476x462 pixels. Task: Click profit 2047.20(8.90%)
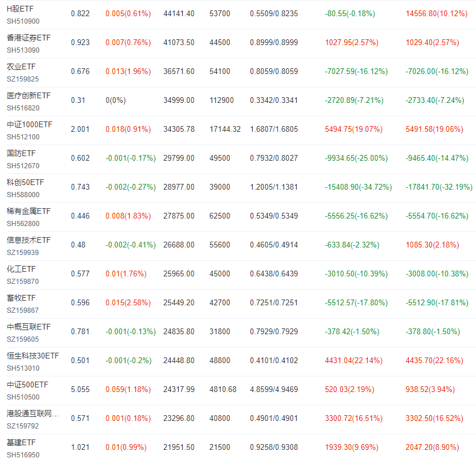(x=432, y=447)
